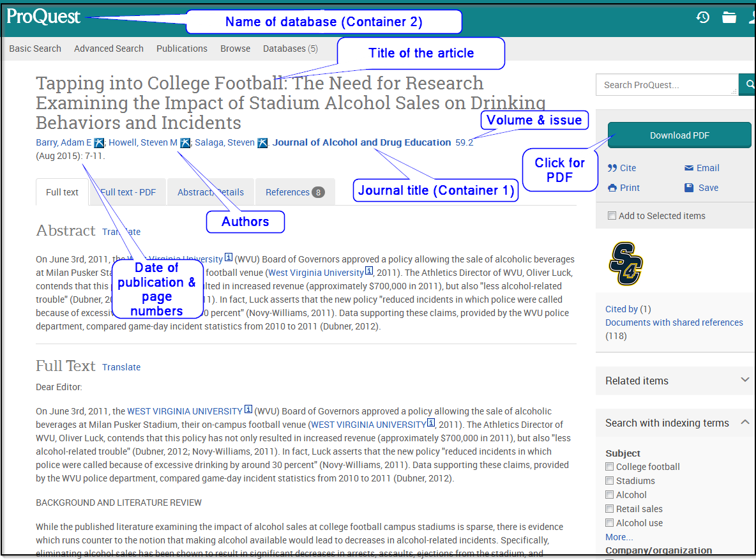The width and height of the screenshot is (756, 560).
Task: Open the My Research folder icon
Action: pos(729,17)
